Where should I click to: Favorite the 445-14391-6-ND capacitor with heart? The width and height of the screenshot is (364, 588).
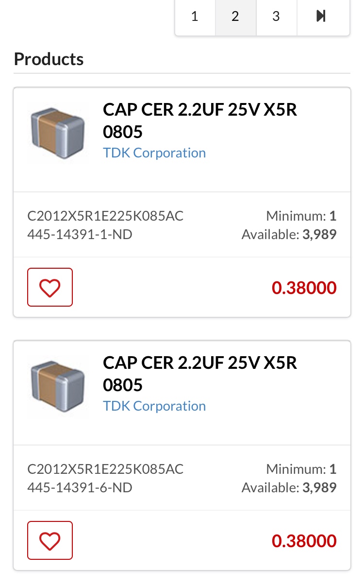50,540
